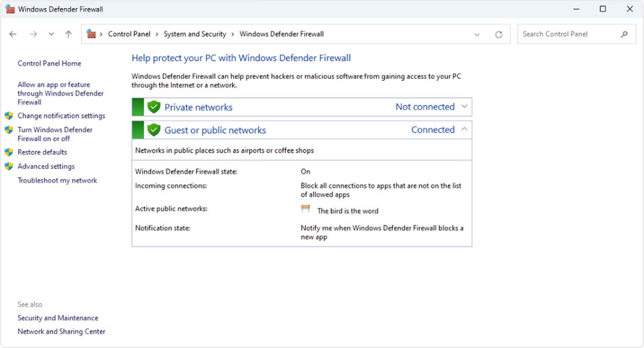644x348 pixels.
Task: Open Change notification settings
Action: pyautogui.click(x=61, y=115)
